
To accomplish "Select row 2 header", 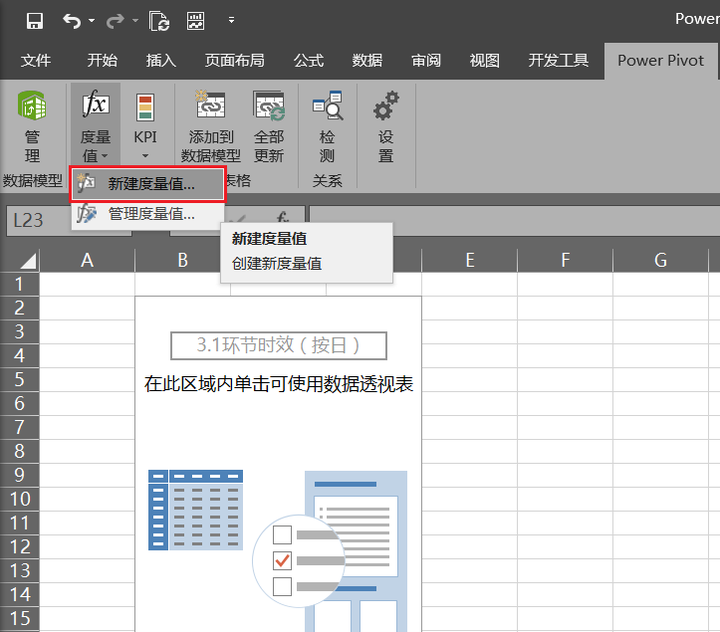I will click(19, 308).
